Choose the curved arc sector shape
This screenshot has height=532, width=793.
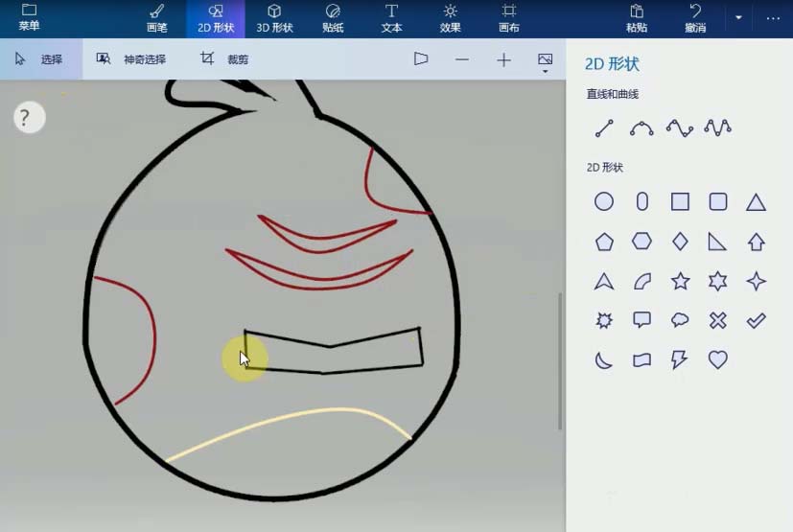642,281
